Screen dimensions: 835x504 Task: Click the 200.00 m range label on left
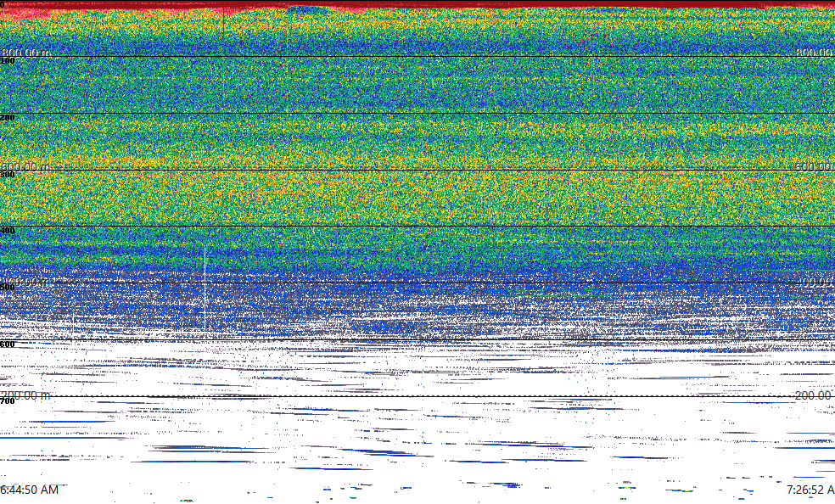[26, 395]
